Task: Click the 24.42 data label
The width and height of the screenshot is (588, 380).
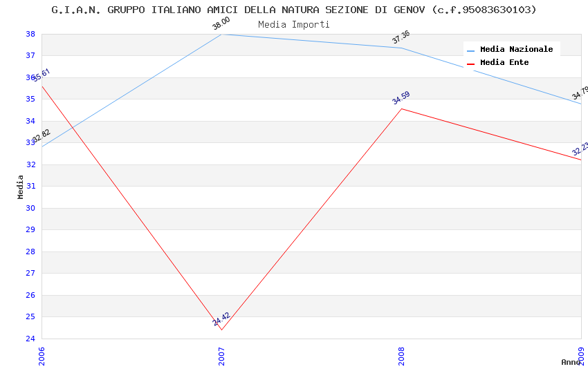Action: [221, 319]
